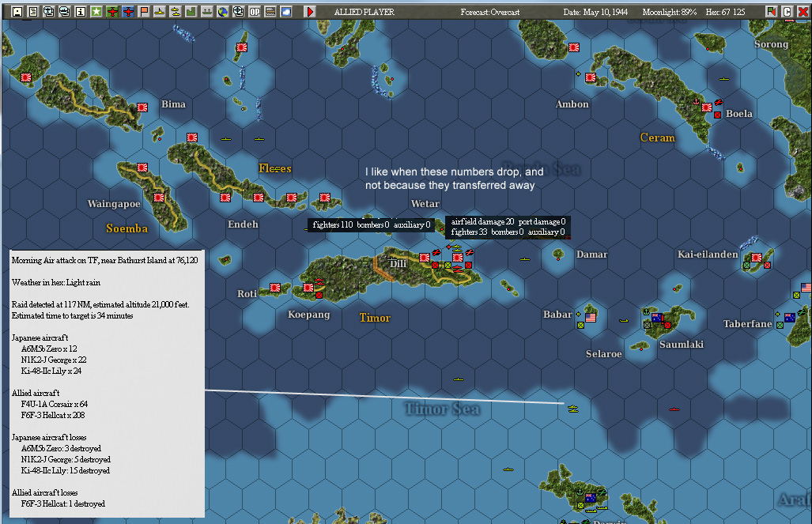
Task: Select the task force west of Damar
Action: 524,259
